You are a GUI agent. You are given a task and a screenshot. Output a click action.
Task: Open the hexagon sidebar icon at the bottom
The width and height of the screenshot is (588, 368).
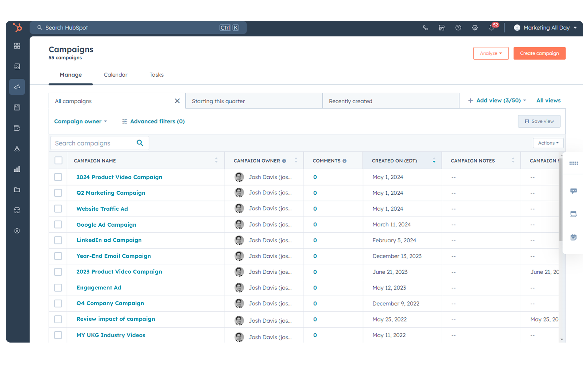click(17, 231)
